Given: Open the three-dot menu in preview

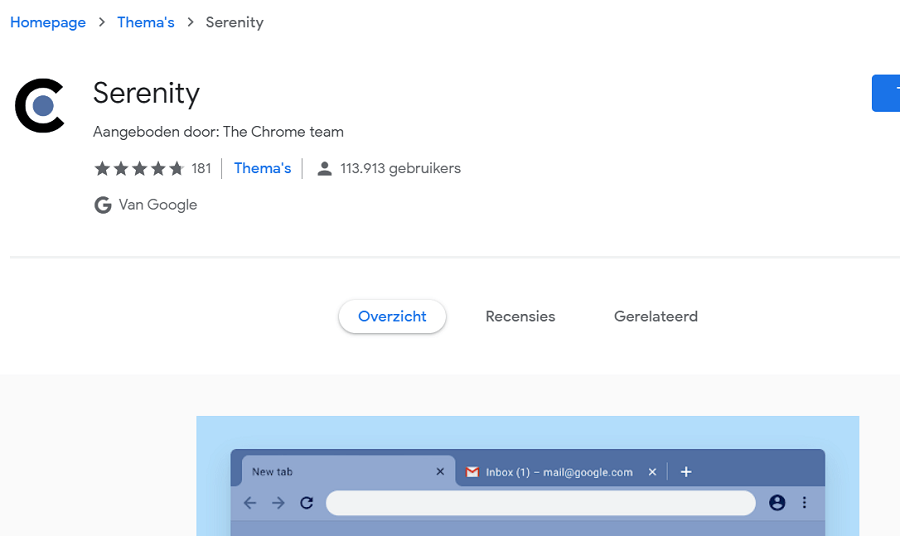Looking at the screenshot, I should [804, 503].
